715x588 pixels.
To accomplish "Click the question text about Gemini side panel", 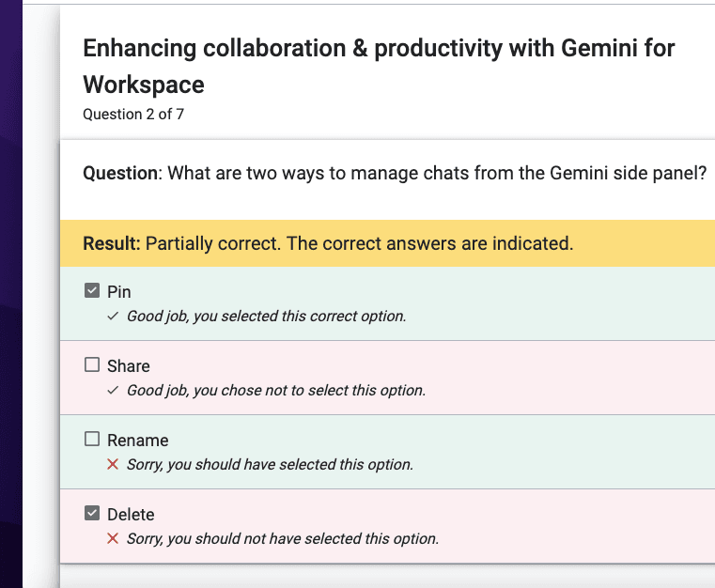I will pyautogui.click(x=395, y=173).
